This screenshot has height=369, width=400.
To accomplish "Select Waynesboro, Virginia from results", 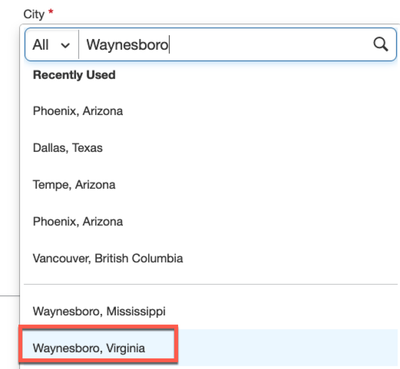I will coord(211,348).
